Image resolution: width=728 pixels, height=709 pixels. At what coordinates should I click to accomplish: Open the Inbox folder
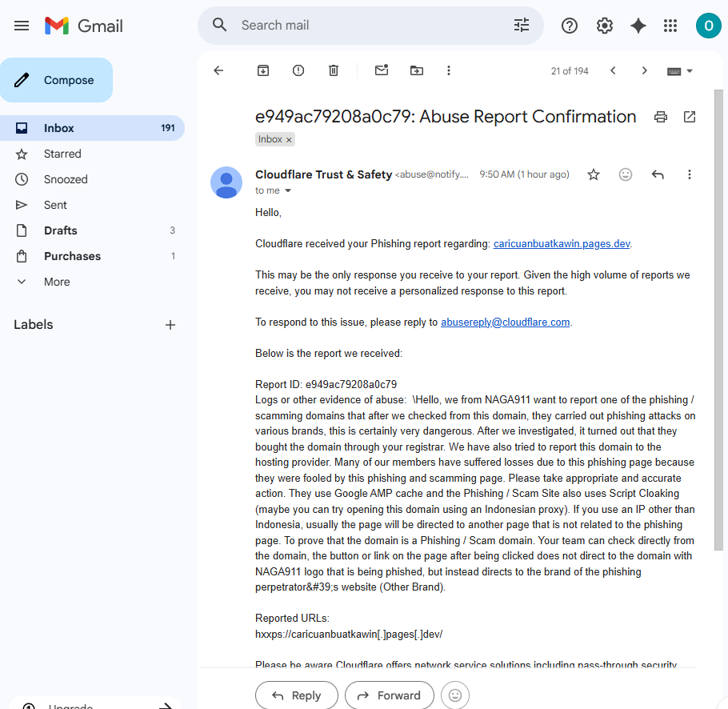(92, 128)
